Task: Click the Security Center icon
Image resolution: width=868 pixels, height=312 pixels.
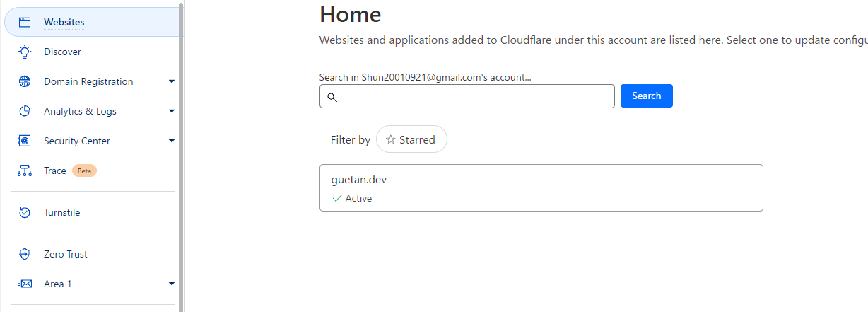Action: point(25,141)
